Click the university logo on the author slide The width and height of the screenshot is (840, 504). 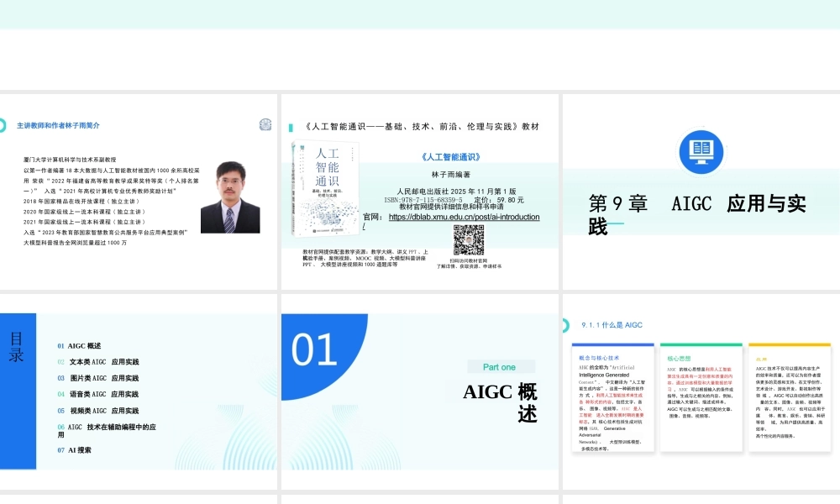click(x=265, y=125)
